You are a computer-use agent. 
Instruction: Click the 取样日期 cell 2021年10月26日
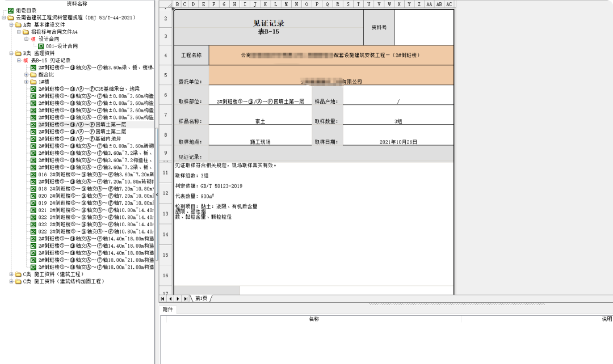(x=398, y=135)
